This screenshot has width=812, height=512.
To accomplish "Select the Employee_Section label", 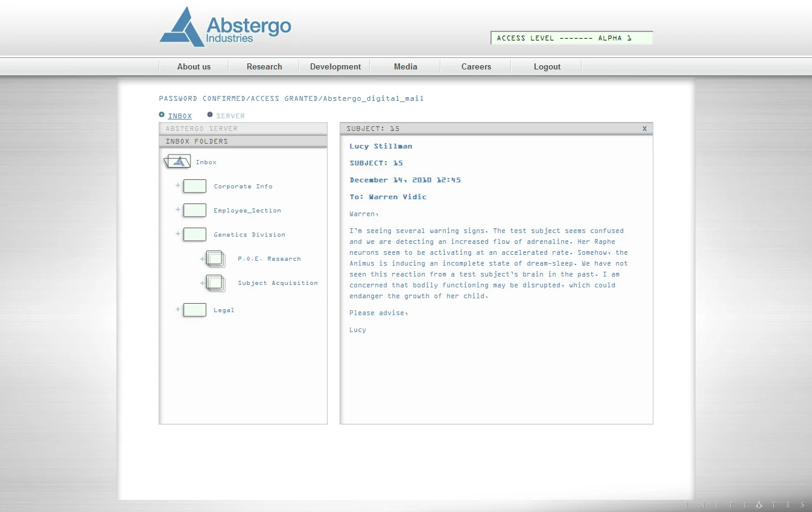I will (247, 211).
